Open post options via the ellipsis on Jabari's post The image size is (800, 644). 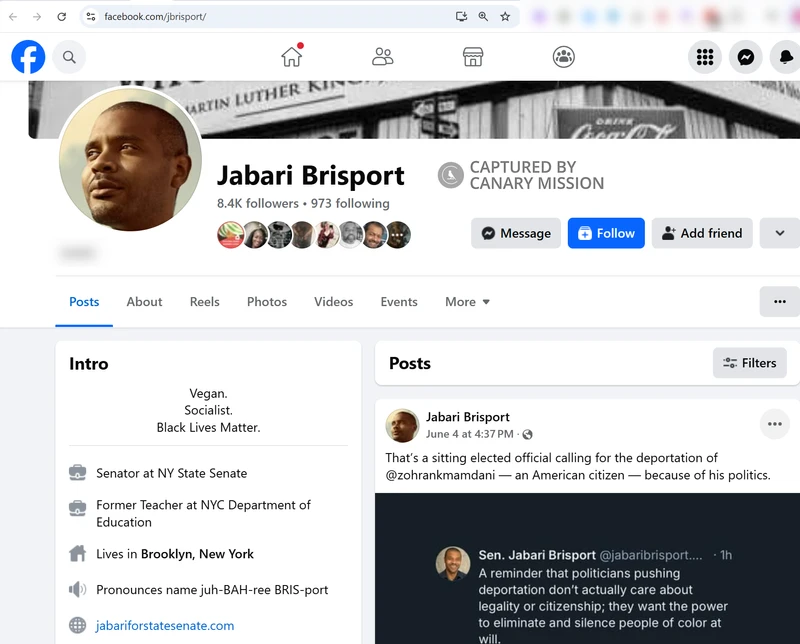(775, 424)
